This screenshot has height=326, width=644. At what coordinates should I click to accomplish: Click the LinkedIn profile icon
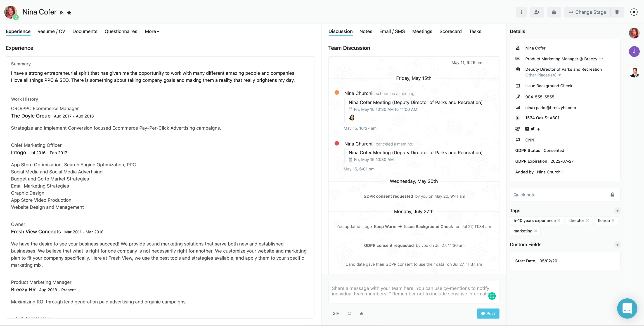pyautogui.click(x=527, y=129)
